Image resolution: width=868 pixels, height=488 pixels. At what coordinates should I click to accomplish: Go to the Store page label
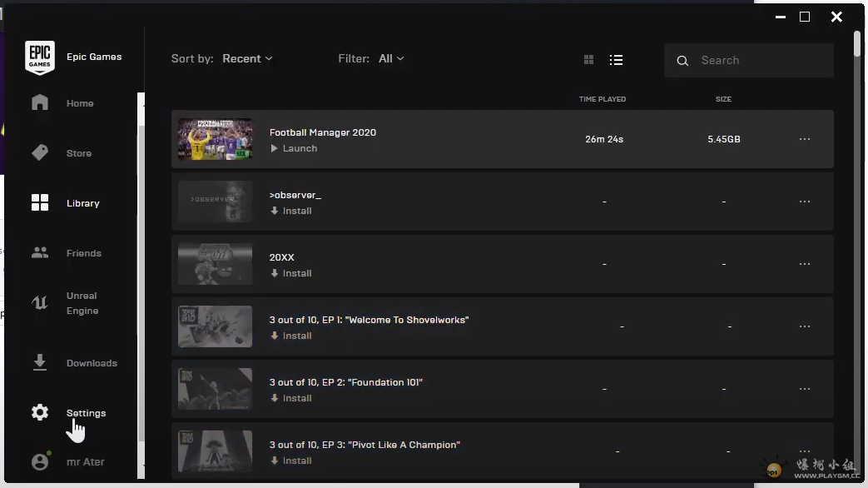pos(78,153)
